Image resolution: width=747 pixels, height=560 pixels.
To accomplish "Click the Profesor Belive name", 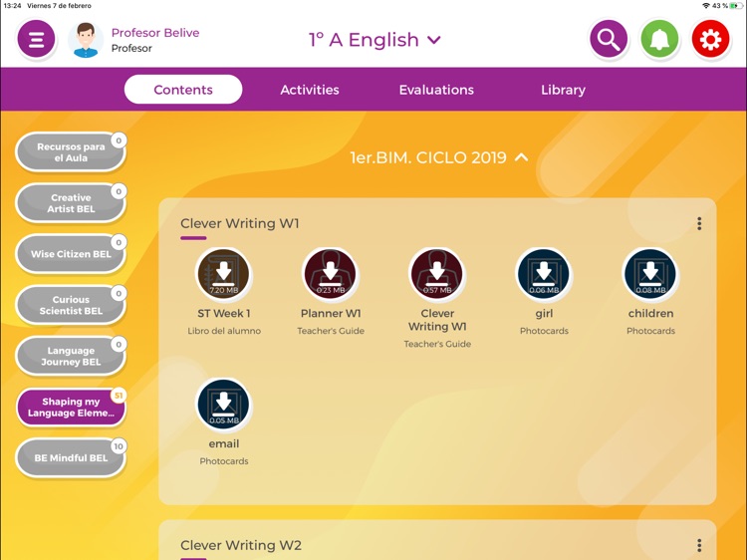I will click(155, 33).
